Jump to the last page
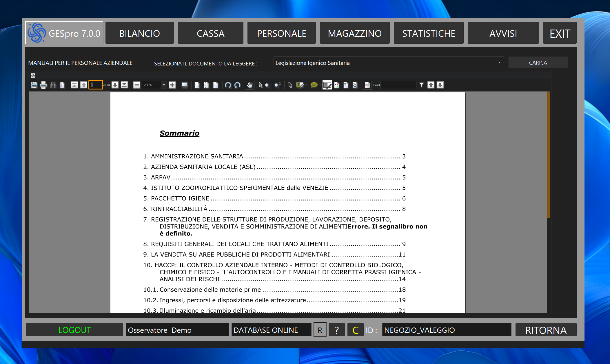Image resolution: width=610 pixels, height=364 pixels. tap(124, 85)
